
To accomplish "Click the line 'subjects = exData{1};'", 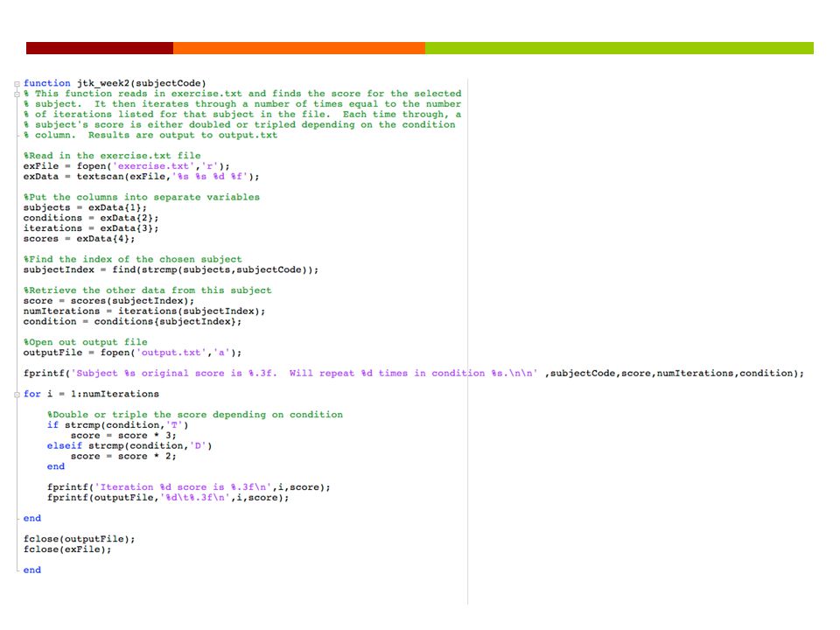I will click(x=85, y=207).
